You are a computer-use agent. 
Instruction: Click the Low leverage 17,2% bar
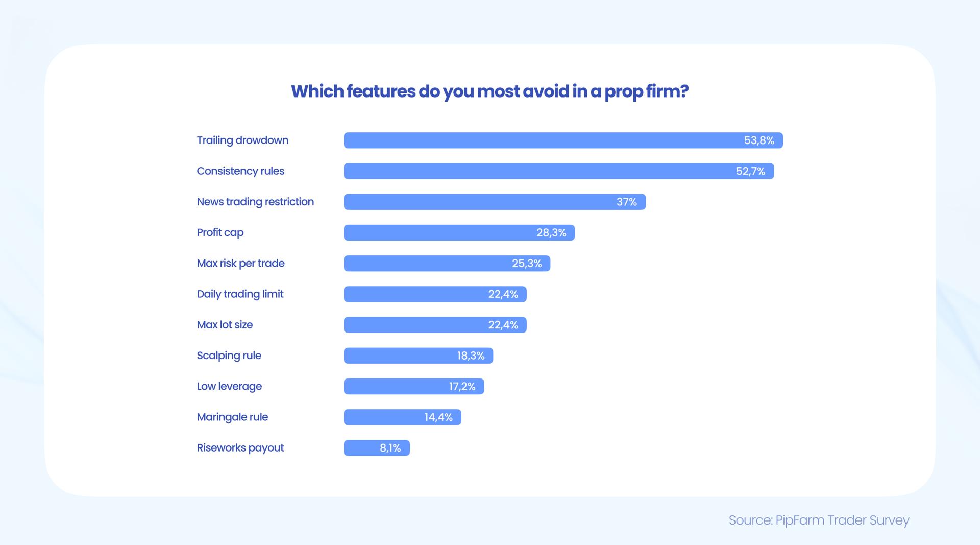[413, 386]
